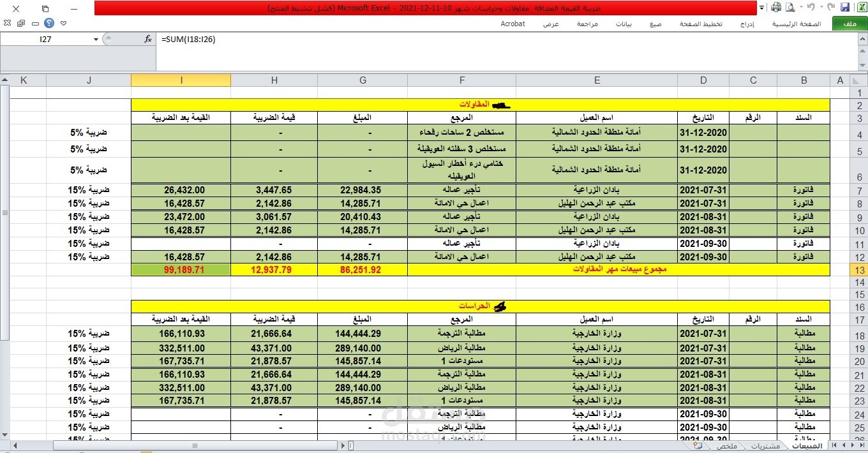Viewport: 868px width, 453px height.
Task: Open Customize Quick Access Toolbar dropdown
Action: tap(762, 8)
